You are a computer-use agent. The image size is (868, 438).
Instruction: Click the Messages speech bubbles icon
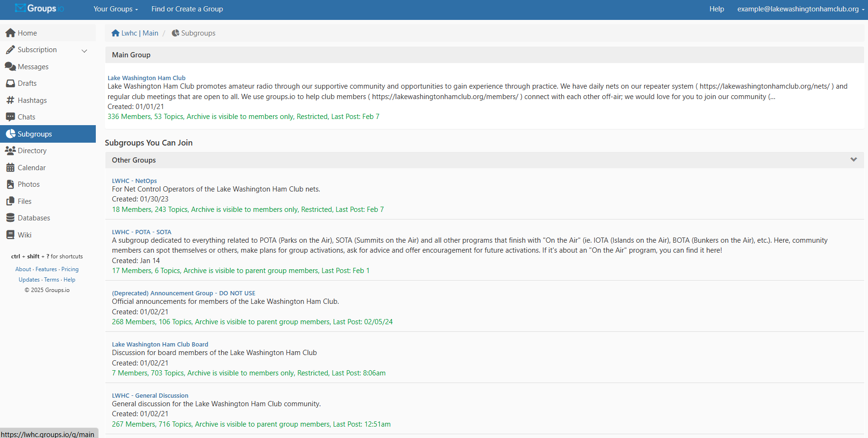coord(10,67)
